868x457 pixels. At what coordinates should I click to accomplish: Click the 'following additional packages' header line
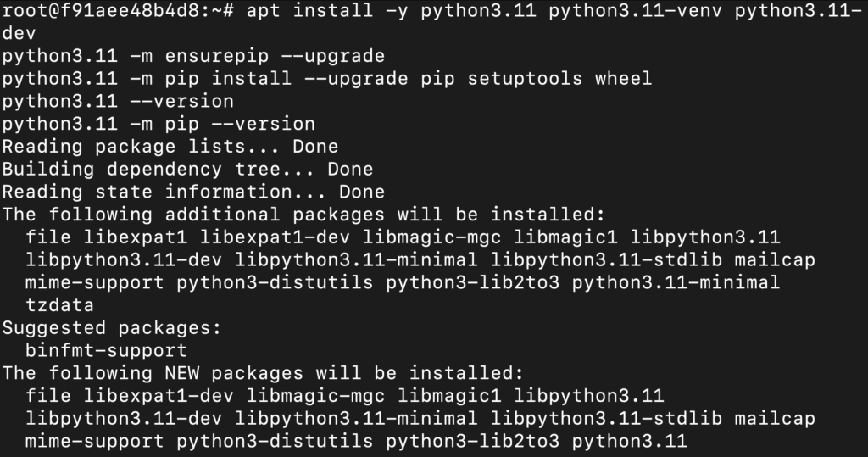tap(303, 215)
